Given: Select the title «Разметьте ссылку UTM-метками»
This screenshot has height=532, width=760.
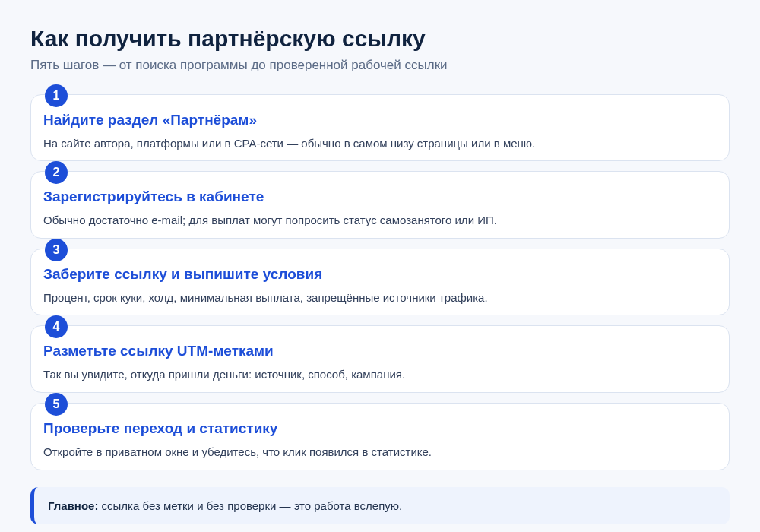Looking at the screenshot, I should tap(158, 351).
